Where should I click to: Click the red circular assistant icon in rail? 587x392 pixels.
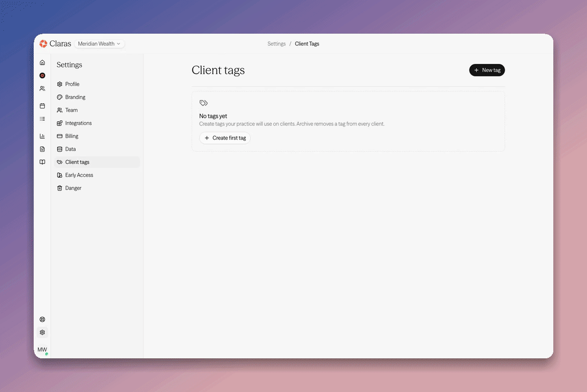point(42,76)
